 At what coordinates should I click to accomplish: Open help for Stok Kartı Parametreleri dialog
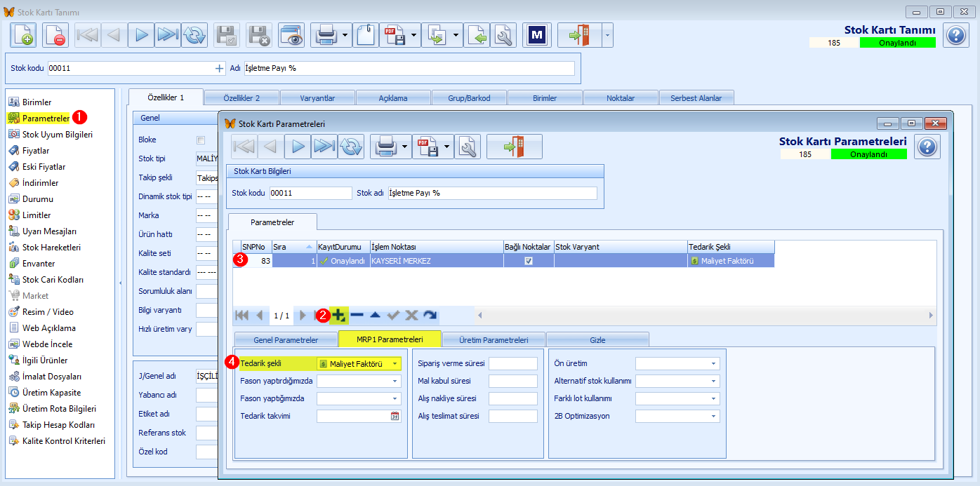coord(927,147)
